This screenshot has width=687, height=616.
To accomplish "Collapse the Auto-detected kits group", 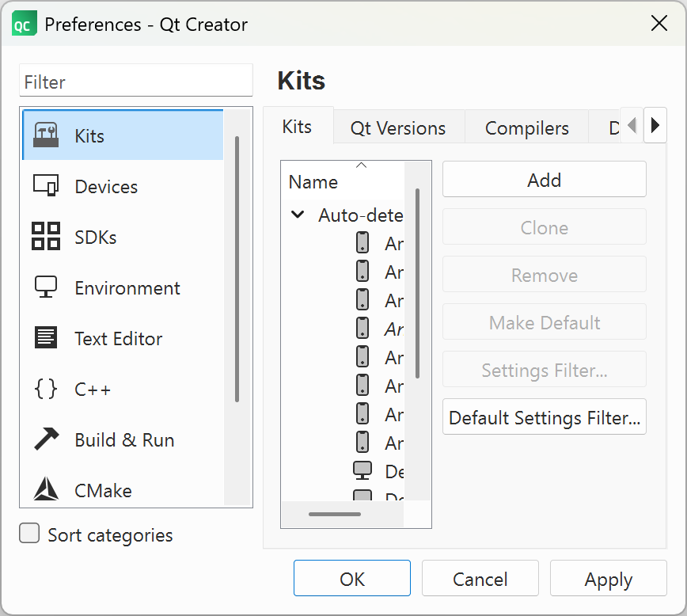I will 298,215.
